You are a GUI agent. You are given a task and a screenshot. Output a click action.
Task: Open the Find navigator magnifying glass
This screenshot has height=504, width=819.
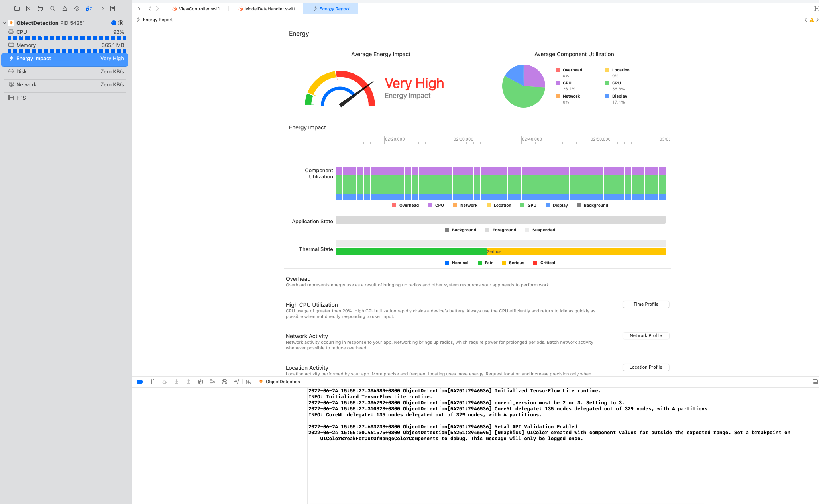click(52, 8)
